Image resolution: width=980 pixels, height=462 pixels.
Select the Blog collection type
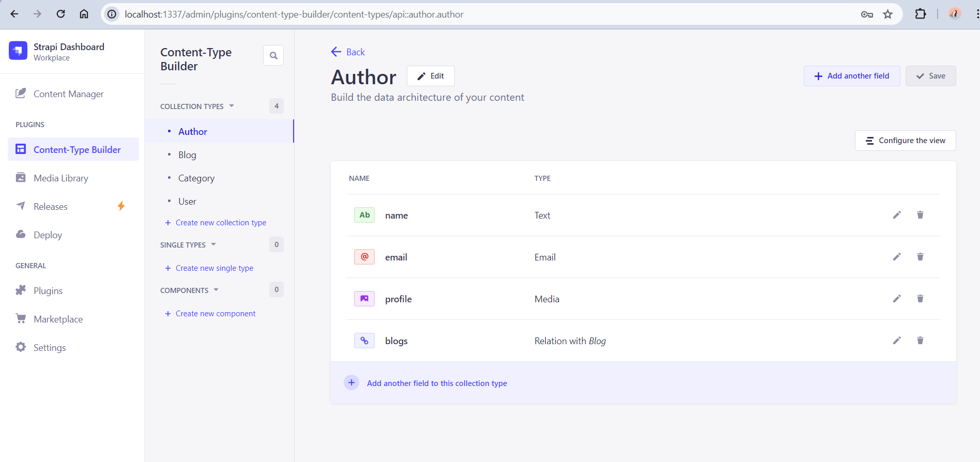point(219,155)
